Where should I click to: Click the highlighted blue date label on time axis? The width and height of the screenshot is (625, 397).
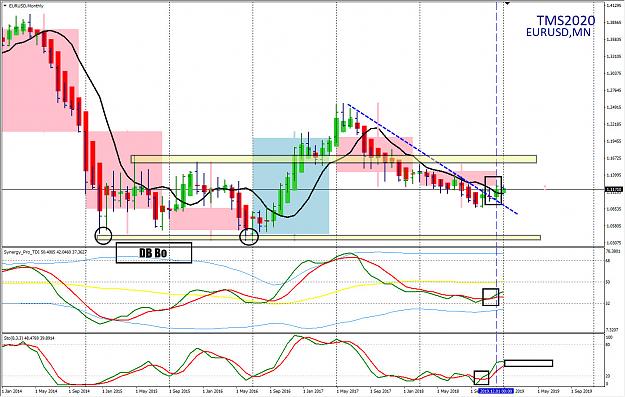pyautogui.click(x=495, y=391)
